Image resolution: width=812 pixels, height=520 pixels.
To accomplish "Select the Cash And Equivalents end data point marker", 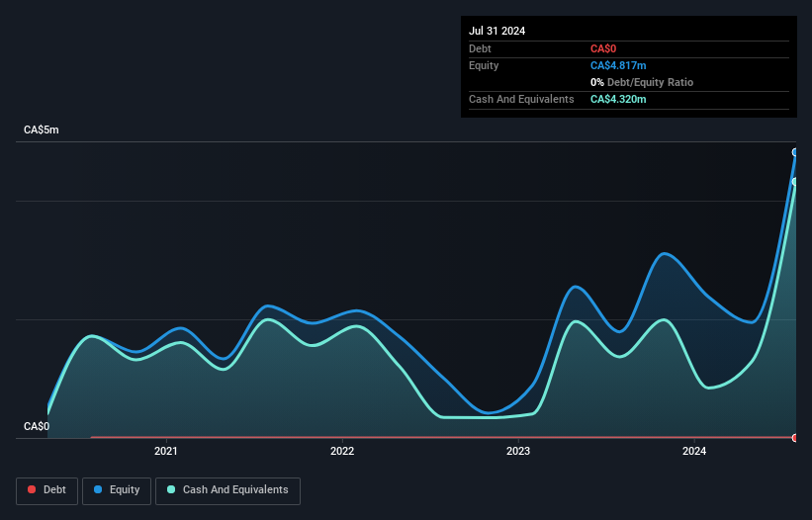I will [x=795, y=182].
